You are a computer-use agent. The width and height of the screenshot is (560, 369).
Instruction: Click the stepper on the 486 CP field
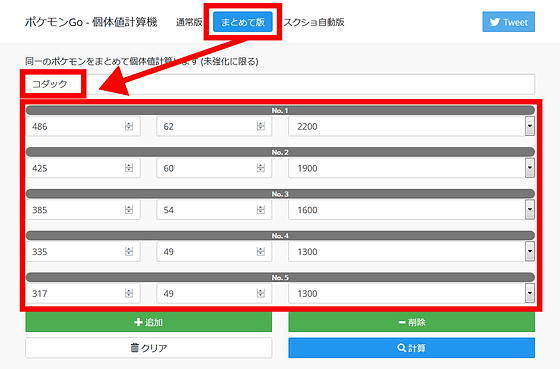(x=129, y=126)
